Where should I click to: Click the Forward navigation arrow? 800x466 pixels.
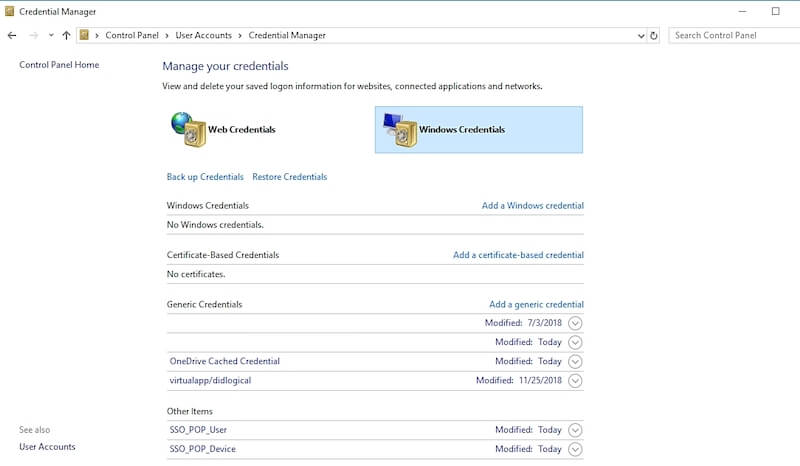(x=34, y=35)
